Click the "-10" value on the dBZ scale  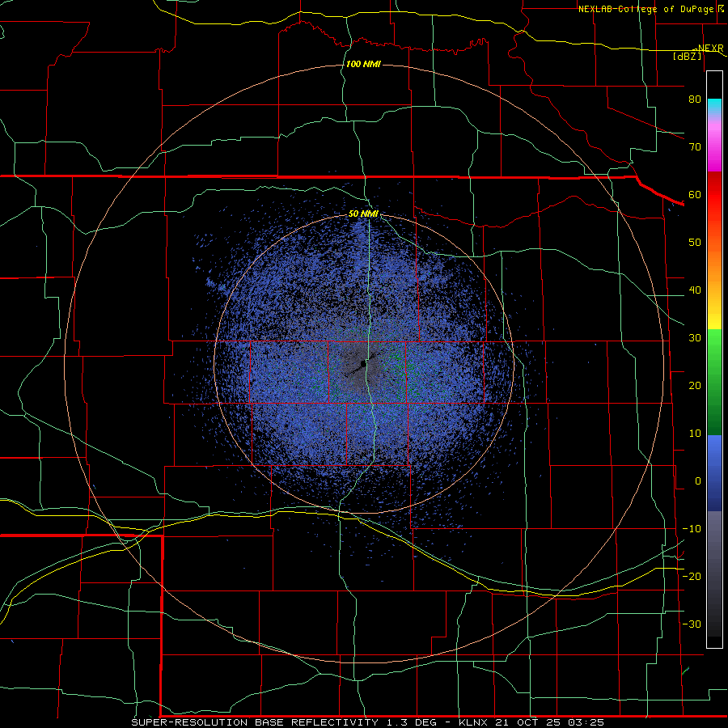(x=692, y=529)
